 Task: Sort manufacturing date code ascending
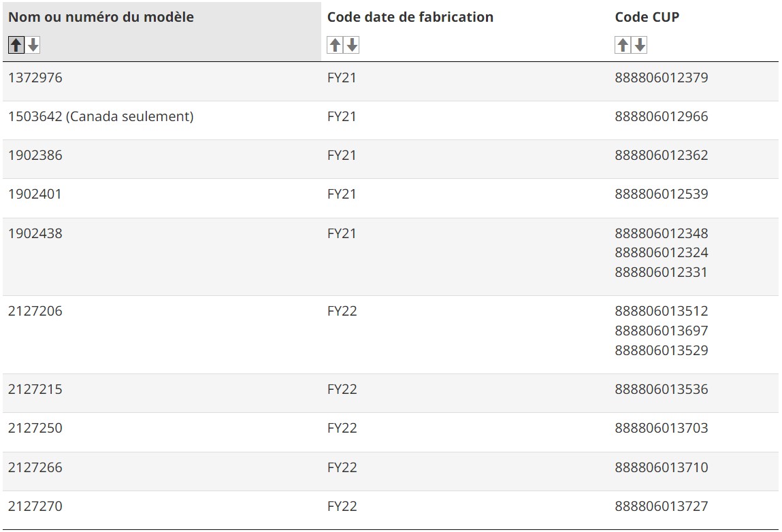pos(335,45)
